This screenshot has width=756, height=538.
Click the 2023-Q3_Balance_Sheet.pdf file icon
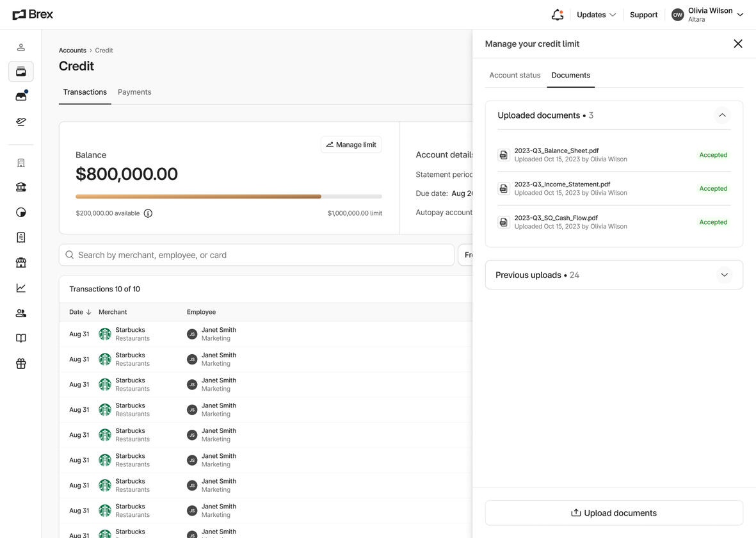(504, 155)
